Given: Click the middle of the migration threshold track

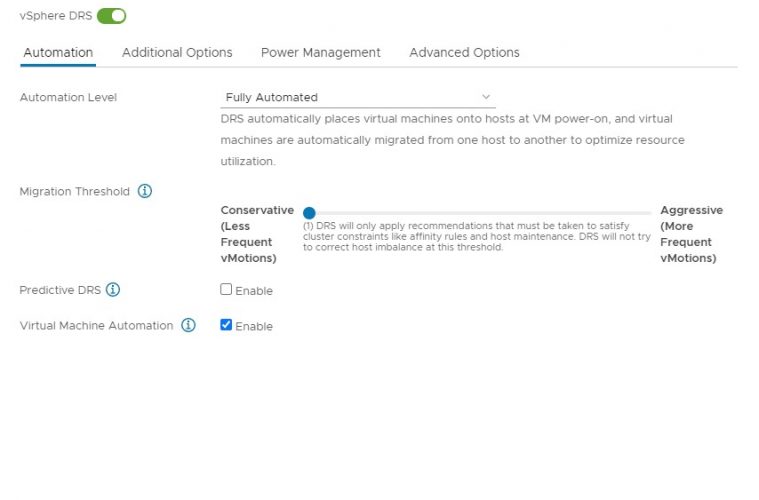Looking at the screenshot, I should tap(477, 213).
